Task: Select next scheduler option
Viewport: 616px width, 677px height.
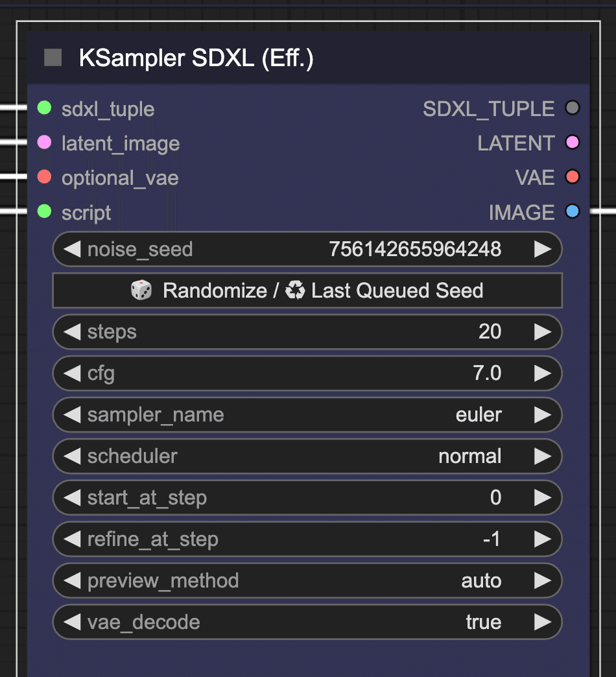Action: pyautogui.click(x=543, y=457)
